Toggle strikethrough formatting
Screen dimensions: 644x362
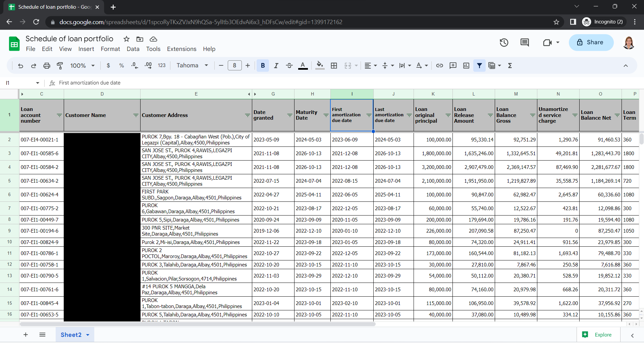289,66
